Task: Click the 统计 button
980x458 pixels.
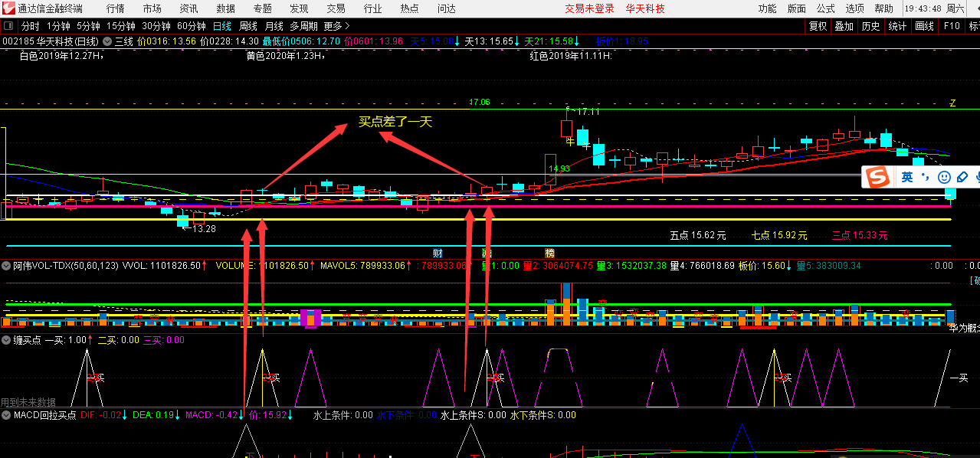Action: pyautogui.click(x=897, y=26)
